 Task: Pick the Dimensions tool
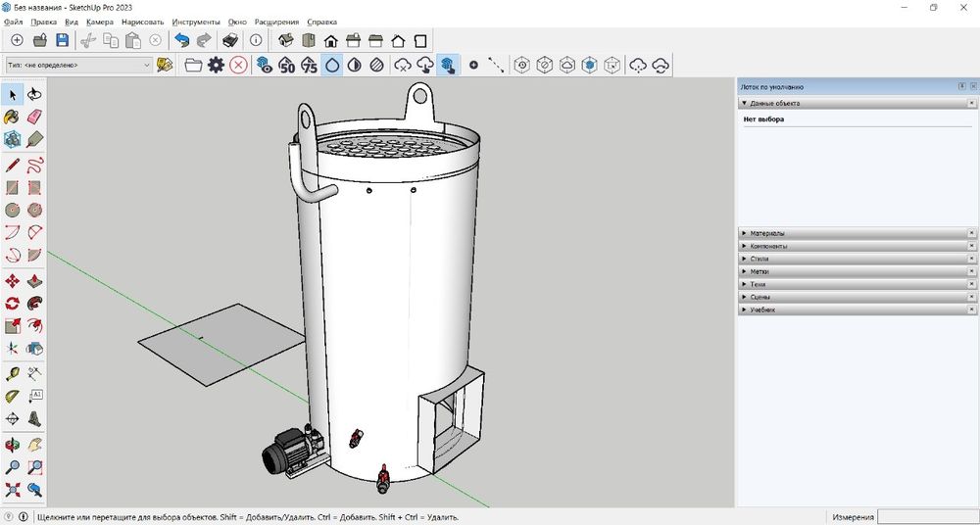tap(35, 374)
